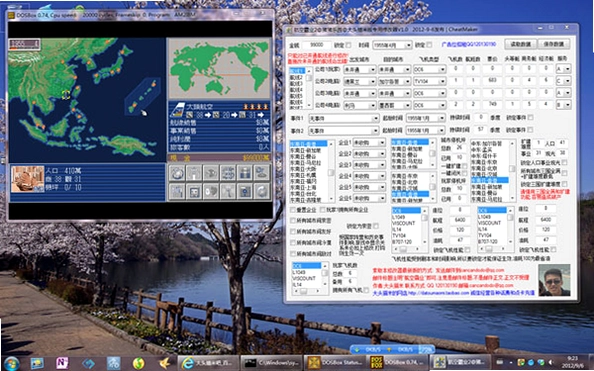The height and width of the screenshot is (371, 594).
Task: Click the globe icon in game command panel
Action: pyautogui.click(x=177, y=173)
